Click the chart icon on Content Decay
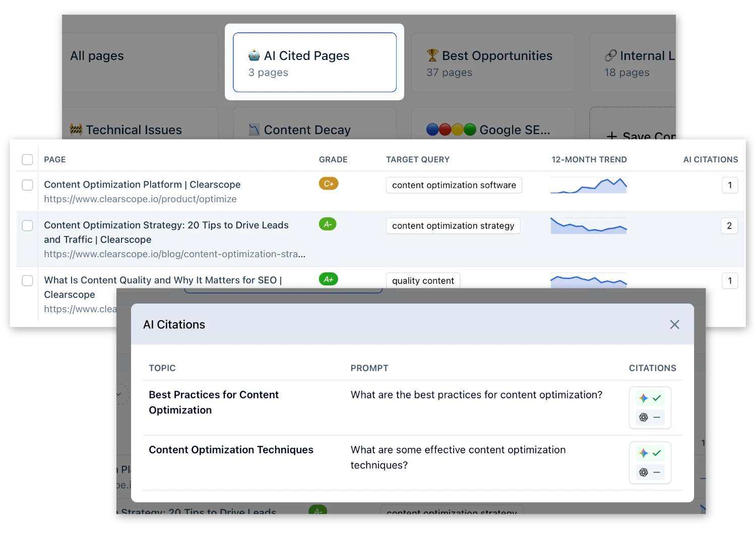The image size is (756, 536). tap(255, 130)
